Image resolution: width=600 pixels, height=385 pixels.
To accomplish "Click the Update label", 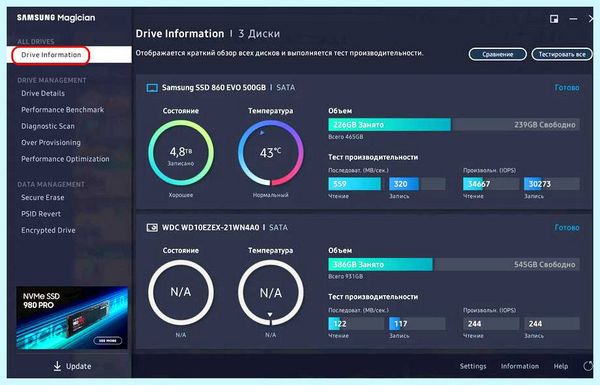I will pyautogui.click(x=78, y=366).
